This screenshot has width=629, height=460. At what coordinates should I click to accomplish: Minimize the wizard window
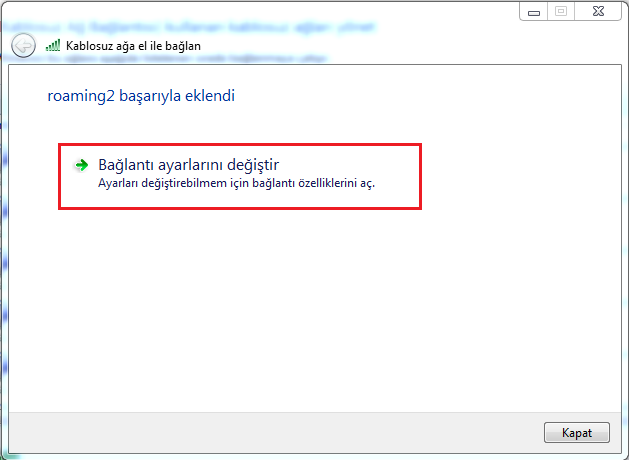pyautogui.click(x=535, y=11)
